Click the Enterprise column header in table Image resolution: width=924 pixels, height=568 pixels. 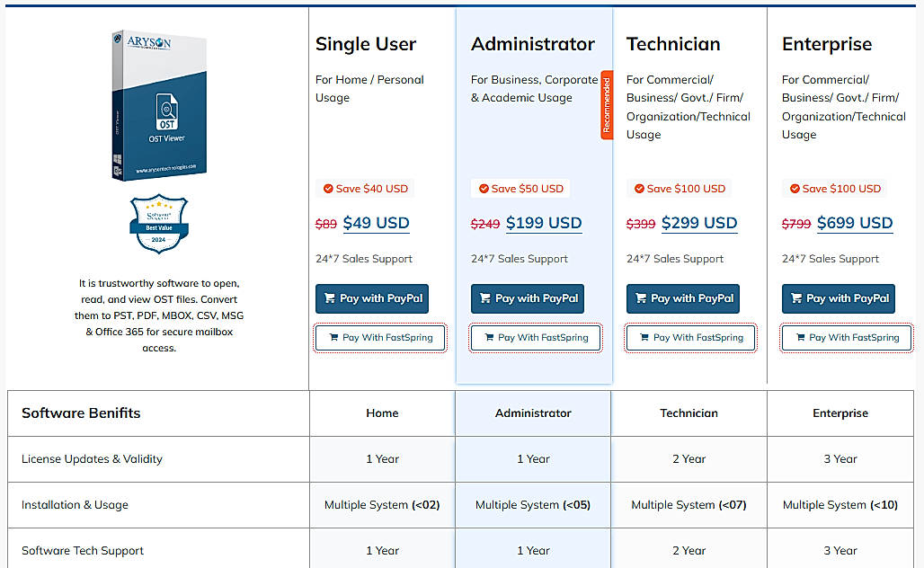click(x=840, y=413)
